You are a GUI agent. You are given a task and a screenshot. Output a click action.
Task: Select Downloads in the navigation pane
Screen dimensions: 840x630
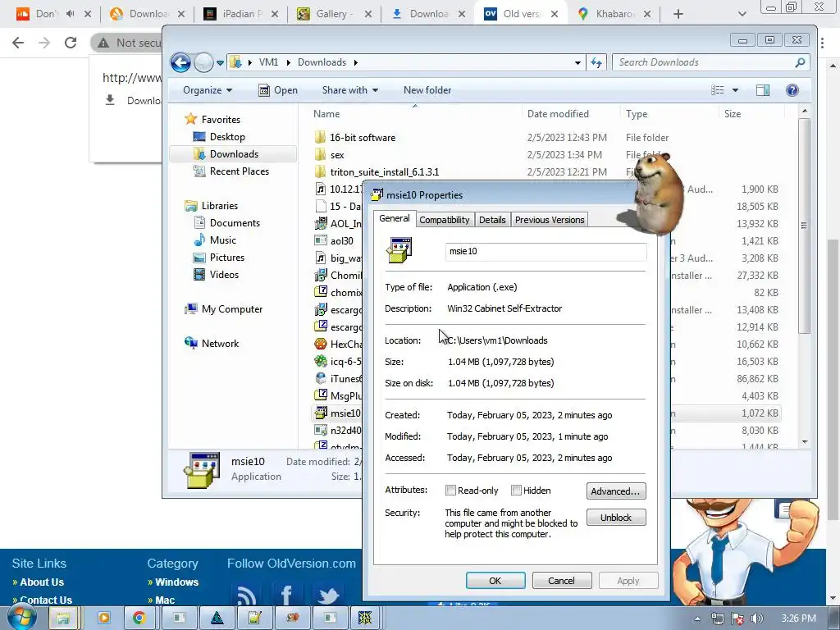click(x=232, y=153)
